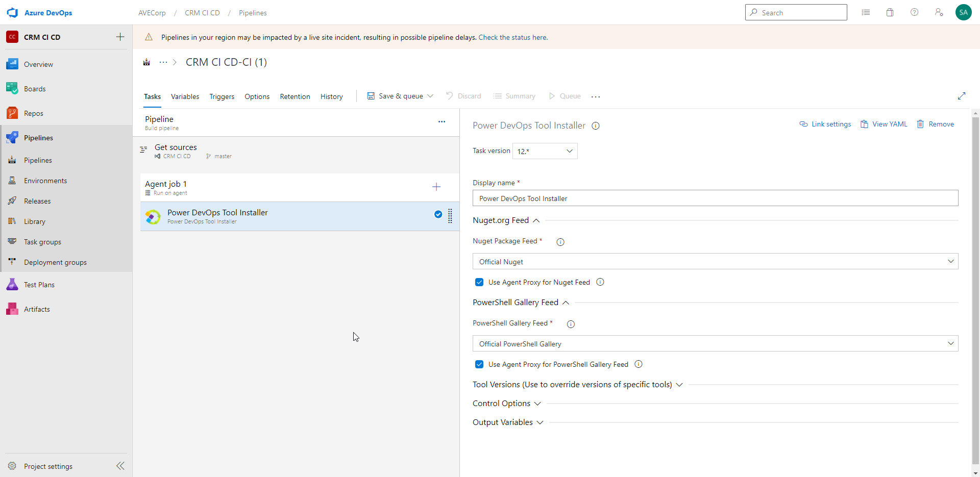The width and height of the screenshot is (980, 477).
Task: Click Save & queue button
Action: [x=395, y=96]
